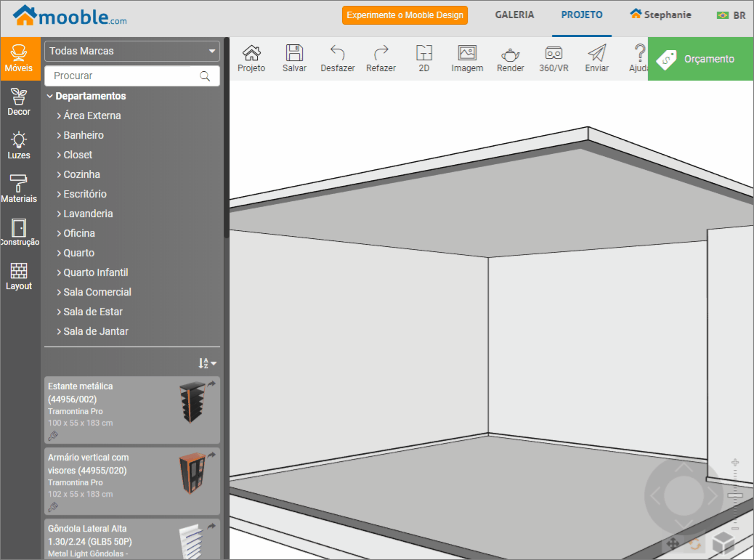Image resolution: width=754 pixels, height=560 pixels.
Task: Click the zoom-in plus on zoom slider
Action: [735, 463]
